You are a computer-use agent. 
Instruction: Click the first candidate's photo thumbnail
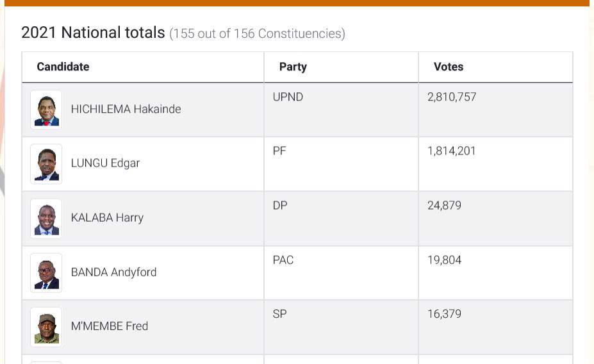(46, 110)
